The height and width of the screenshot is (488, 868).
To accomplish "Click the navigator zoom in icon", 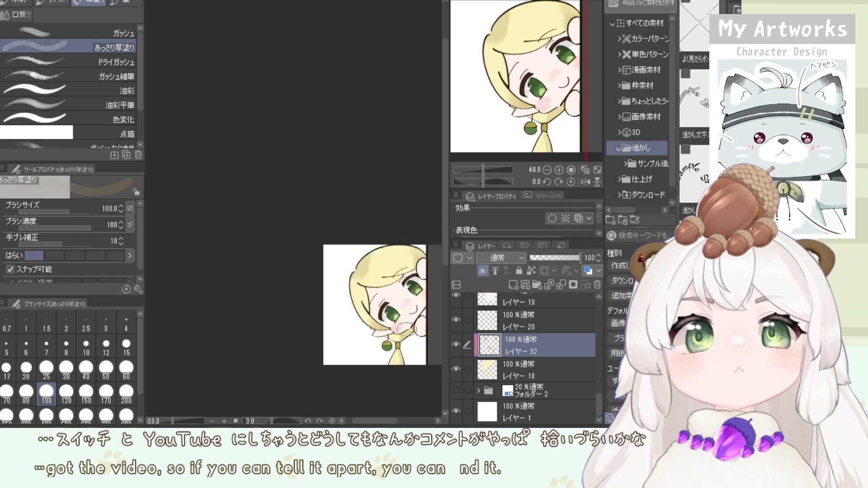I will [x=559, y=170].
